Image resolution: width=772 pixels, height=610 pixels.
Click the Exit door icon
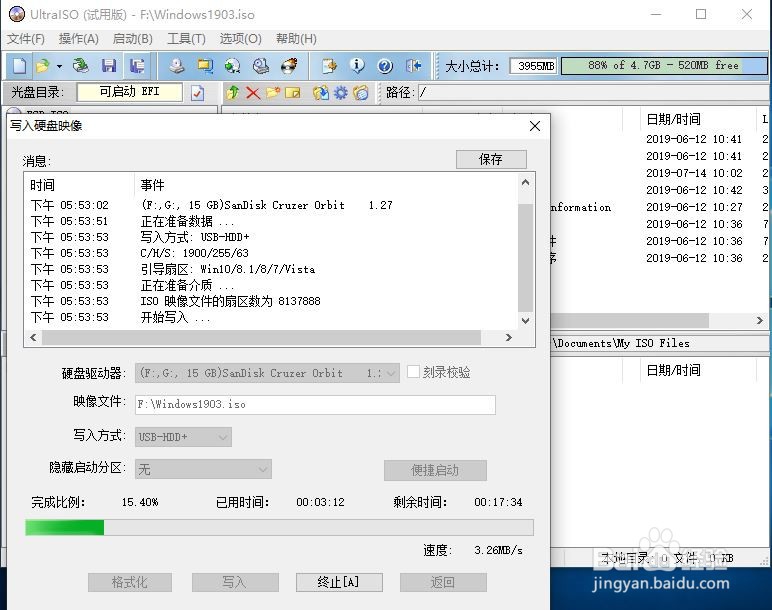[x=414, y=65]
